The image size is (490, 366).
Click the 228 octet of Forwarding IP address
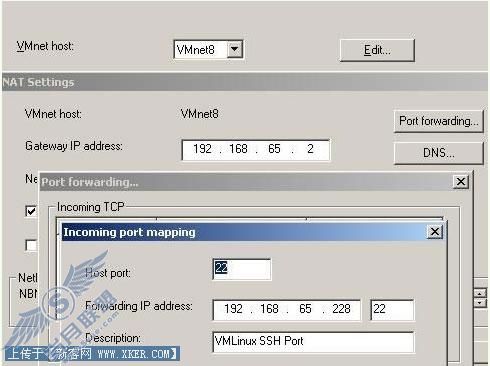click(x=341, y=309)
